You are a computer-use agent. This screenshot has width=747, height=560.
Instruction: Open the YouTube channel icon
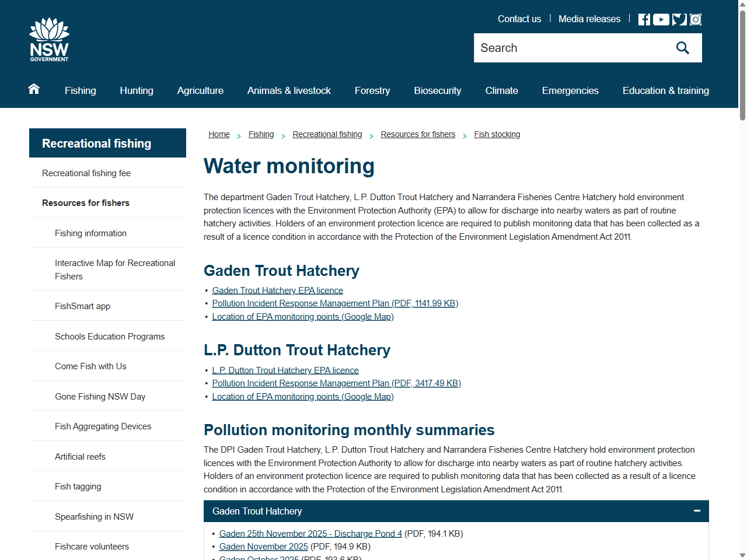pyautogui.click(x=661, y=19)
